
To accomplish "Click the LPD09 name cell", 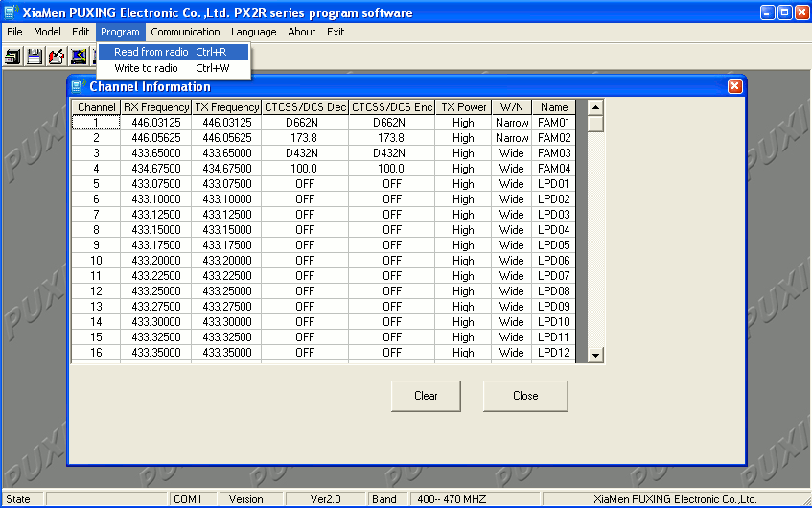I will [x=554, y=307].
